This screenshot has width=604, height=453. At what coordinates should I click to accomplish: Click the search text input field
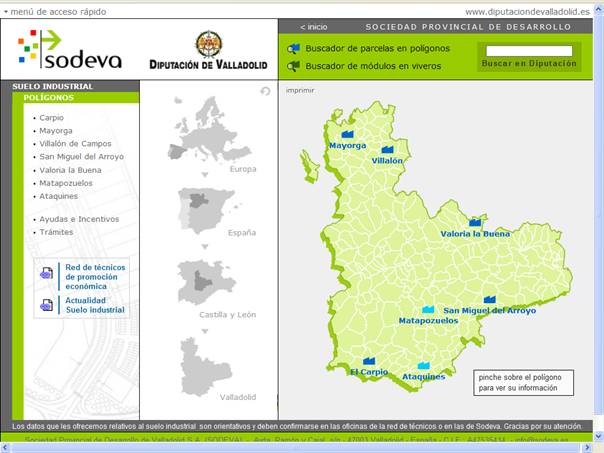529,50
